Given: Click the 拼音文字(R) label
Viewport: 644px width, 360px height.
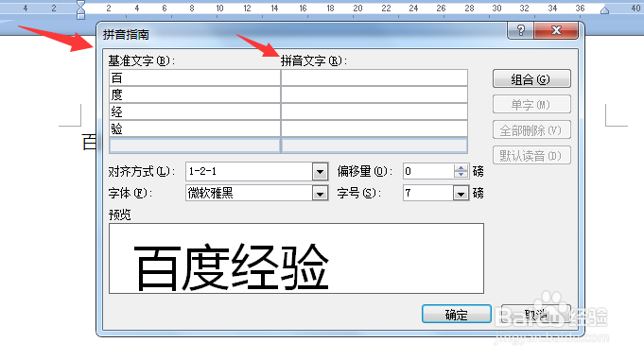Looking at the screenshot, I should 314,61.
